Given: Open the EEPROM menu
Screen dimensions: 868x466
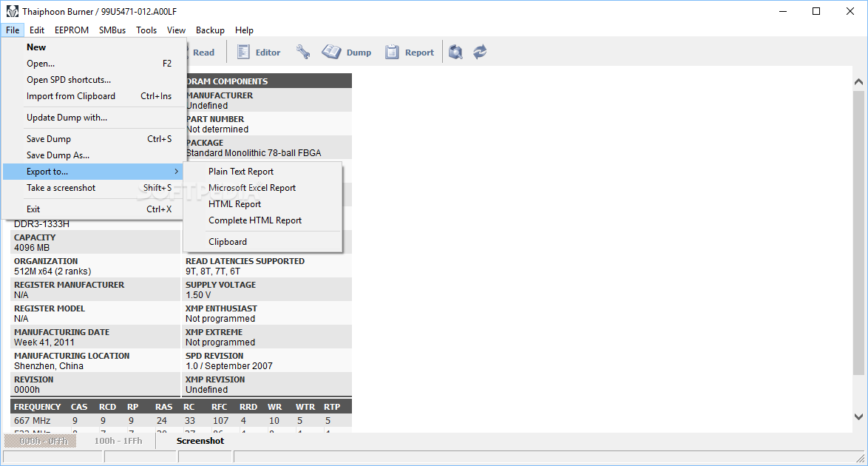Looking at the screenshot, I should (x=72, y=30).
